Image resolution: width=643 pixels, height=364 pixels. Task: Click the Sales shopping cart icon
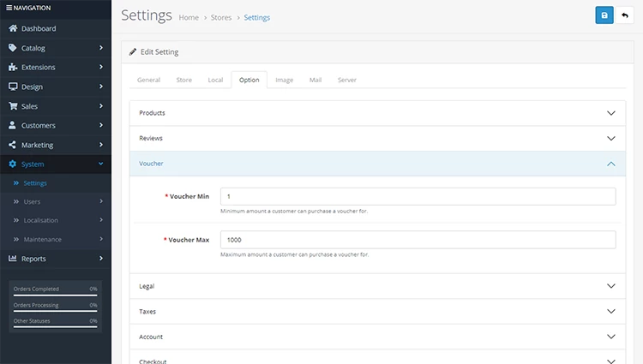click(13, 105)
